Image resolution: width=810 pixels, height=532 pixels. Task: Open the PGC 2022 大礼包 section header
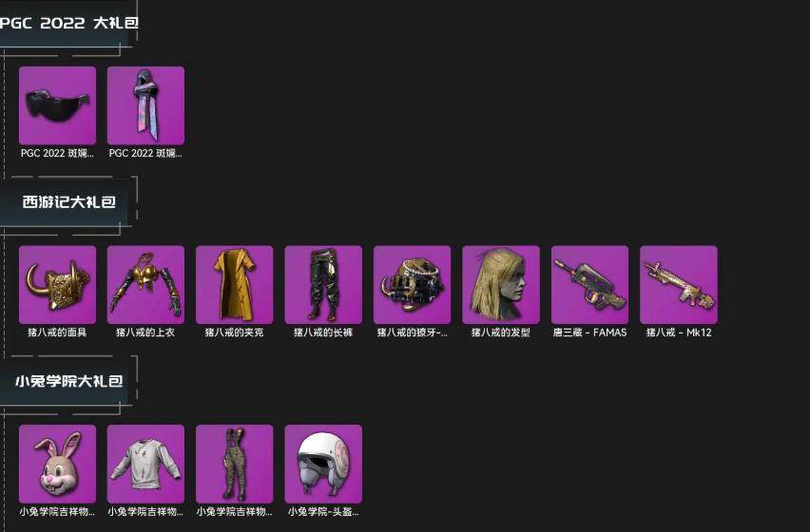[x=69, y=23]
